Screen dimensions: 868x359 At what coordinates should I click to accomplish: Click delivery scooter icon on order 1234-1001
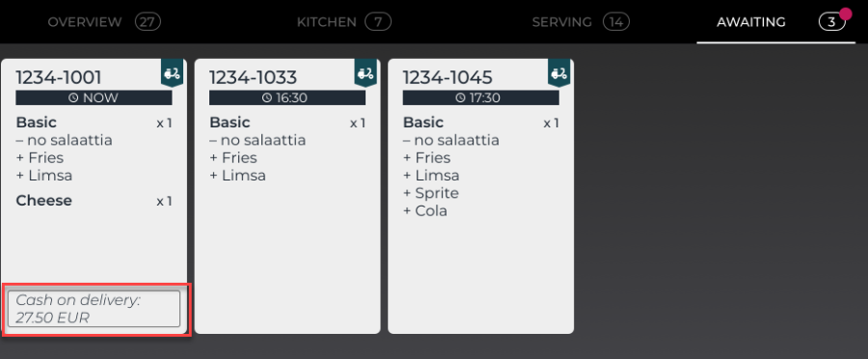(173, 73)
